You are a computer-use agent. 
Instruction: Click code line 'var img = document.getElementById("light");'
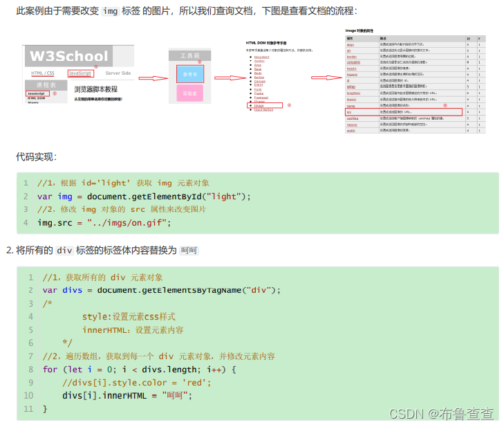tap(144, 197)
